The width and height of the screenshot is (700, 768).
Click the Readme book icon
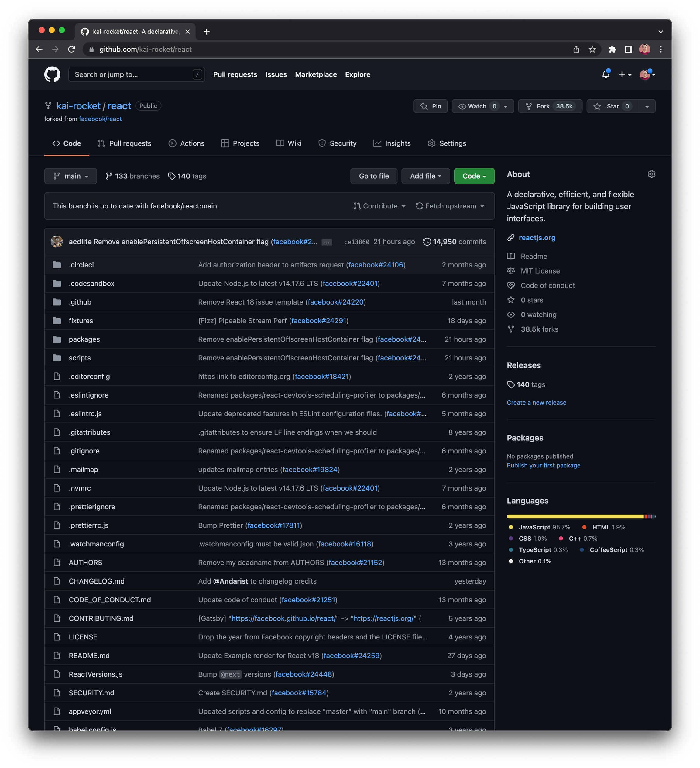(511, 257)
